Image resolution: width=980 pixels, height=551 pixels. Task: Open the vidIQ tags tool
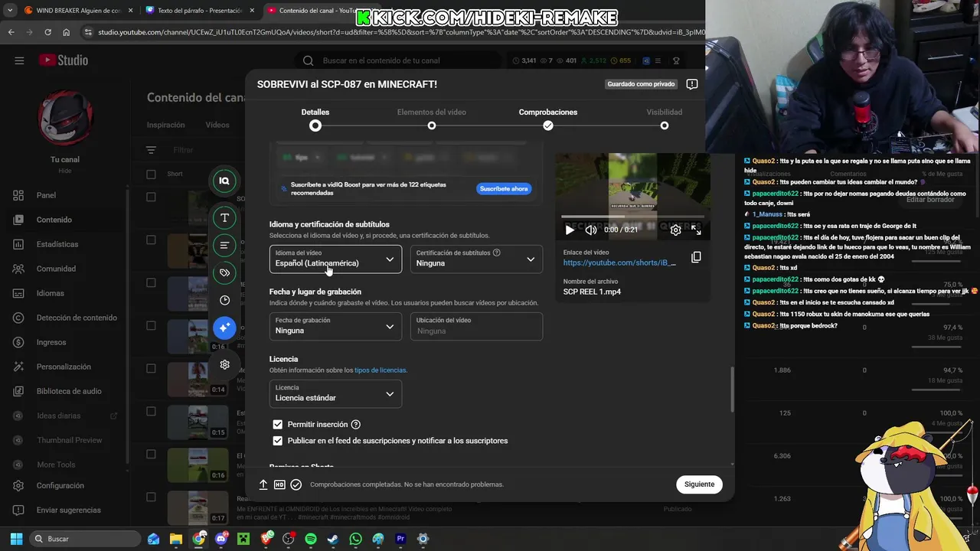(224, 272)
